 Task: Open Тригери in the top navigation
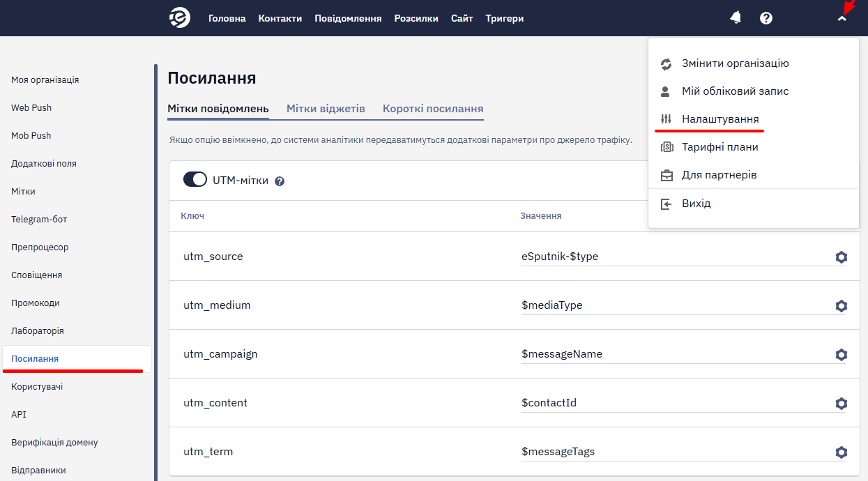505,18
